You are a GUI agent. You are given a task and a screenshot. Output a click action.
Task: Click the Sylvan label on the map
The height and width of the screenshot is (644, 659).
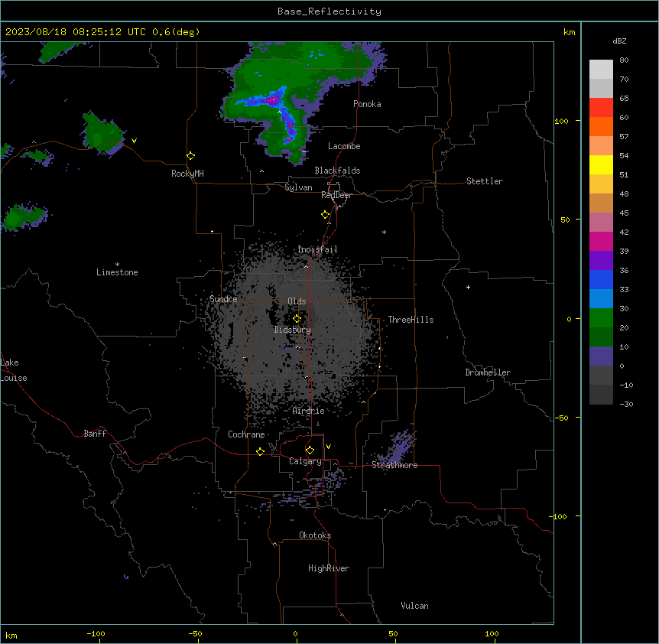(x=298, y=187)
